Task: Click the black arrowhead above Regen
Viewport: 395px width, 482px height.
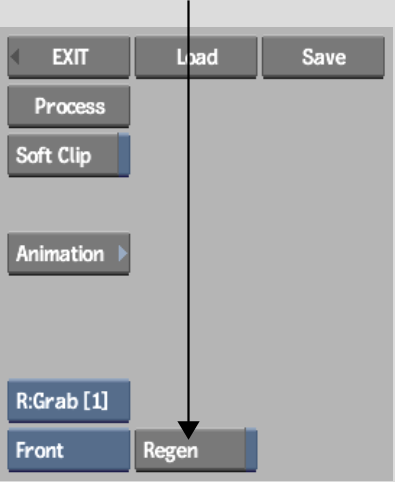Action: [x=188, y=430]
